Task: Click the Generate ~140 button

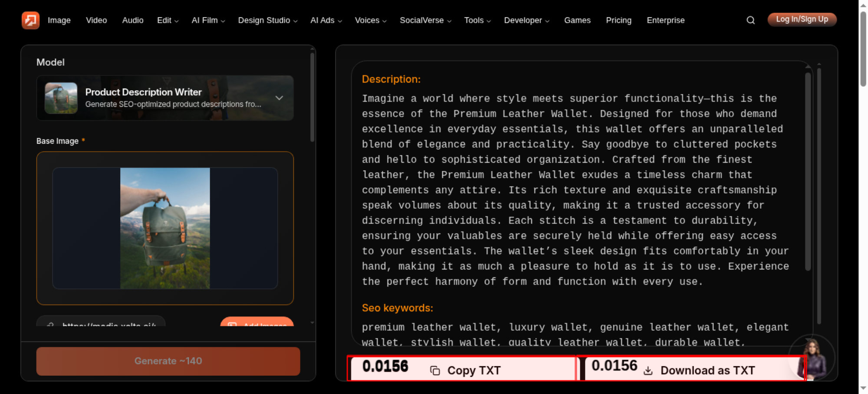Action: (168, 361)
